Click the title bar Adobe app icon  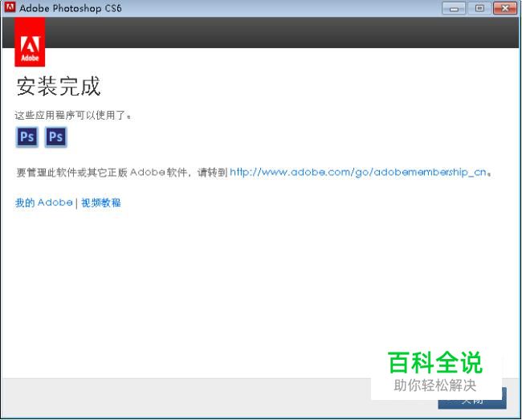10,7
